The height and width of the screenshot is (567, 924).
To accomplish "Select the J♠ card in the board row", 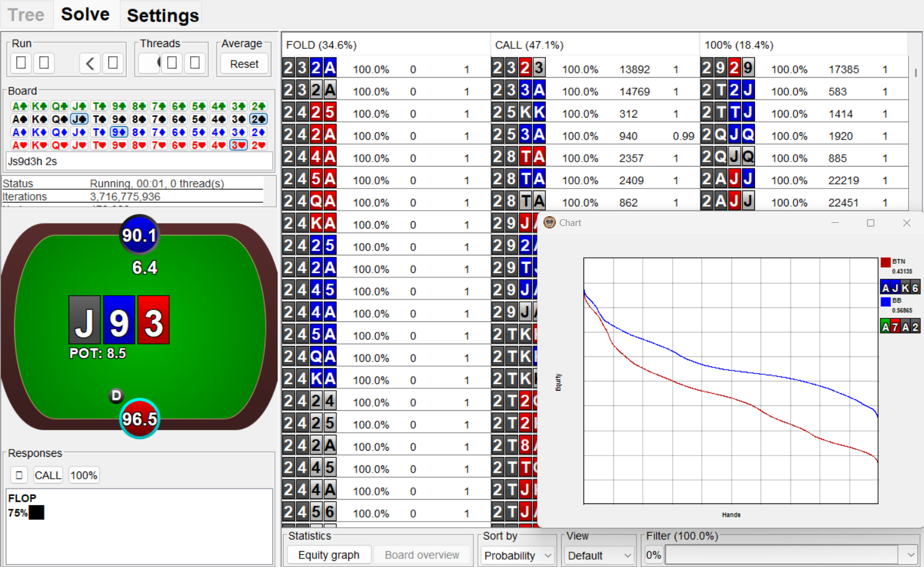I will pos(78,119).
